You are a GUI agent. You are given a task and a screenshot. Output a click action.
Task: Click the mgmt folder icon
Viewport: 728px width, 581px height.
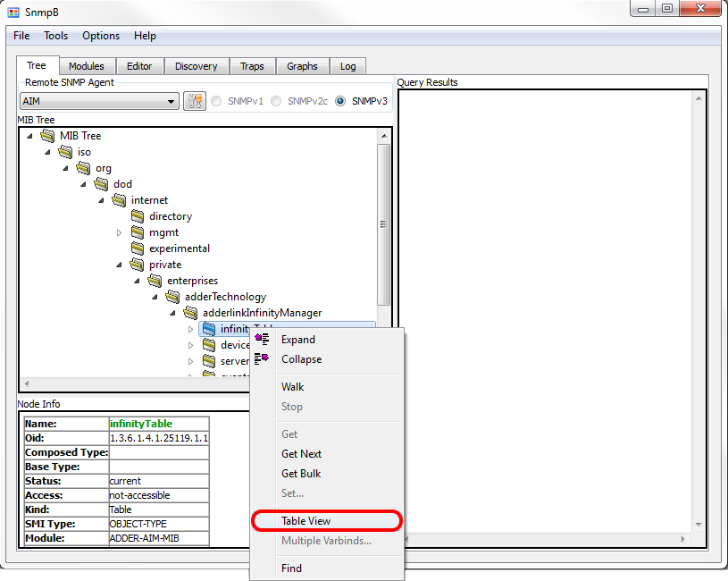pos(138,232)
